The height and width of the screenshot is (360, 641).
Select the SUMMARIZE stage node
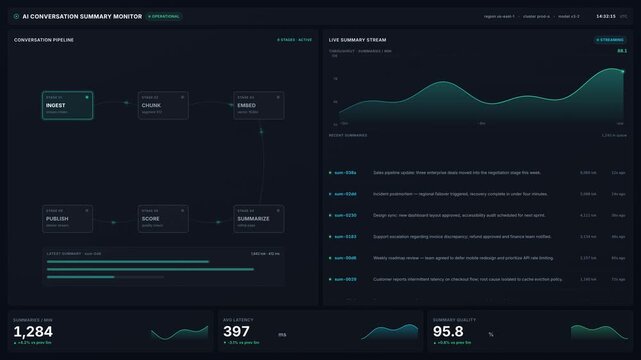(x=259, y=219)
